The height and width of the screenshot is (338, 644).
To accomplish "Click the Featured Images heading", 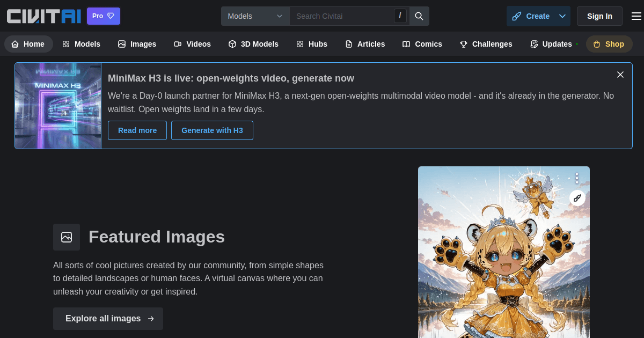I will pos(157,237).
